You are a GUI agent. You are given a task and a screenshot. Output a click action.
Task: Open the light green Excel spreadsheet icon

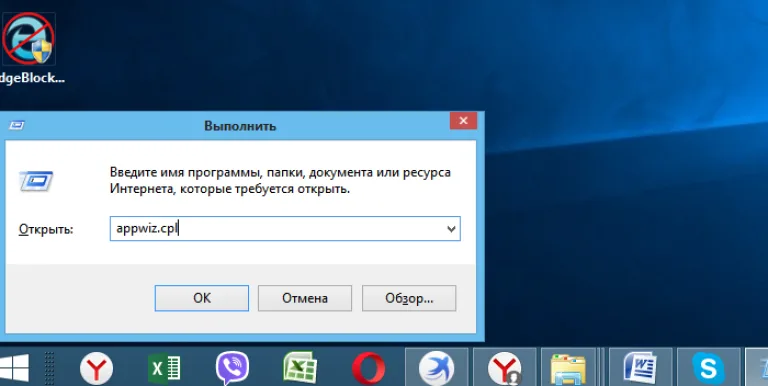pyautogui.click(x=300, y=368)
